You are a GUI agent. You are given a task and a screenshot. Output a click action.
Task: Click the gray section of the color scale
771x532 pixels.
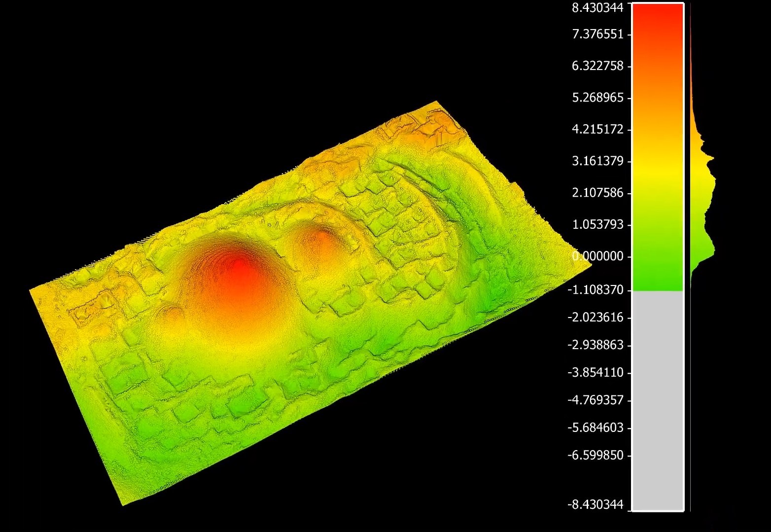pyautogui.click(x=658, y=399)
